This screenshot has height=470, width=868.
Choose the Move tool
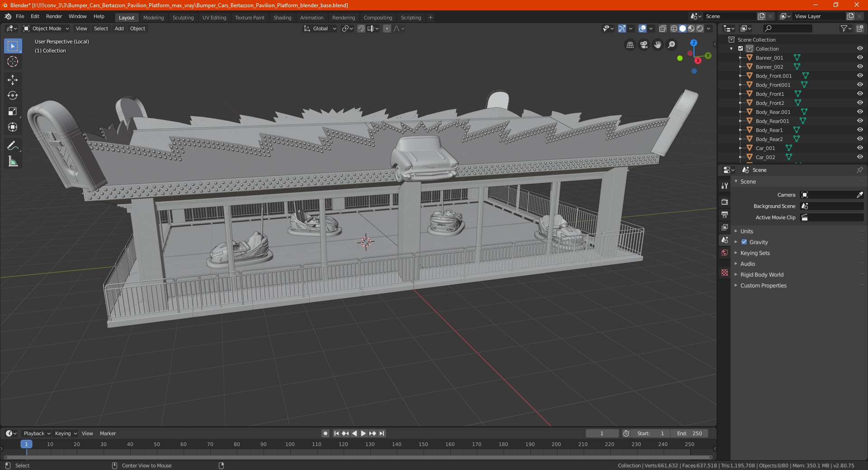pyautogui.click(x=13, y=80)
